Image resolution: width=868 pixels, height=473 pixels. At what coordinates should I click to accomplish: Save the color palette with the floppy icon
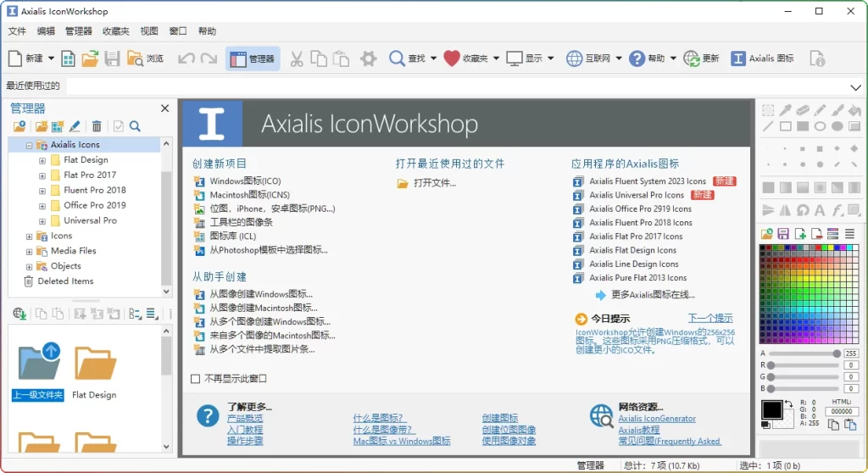[x=782, y=234]
